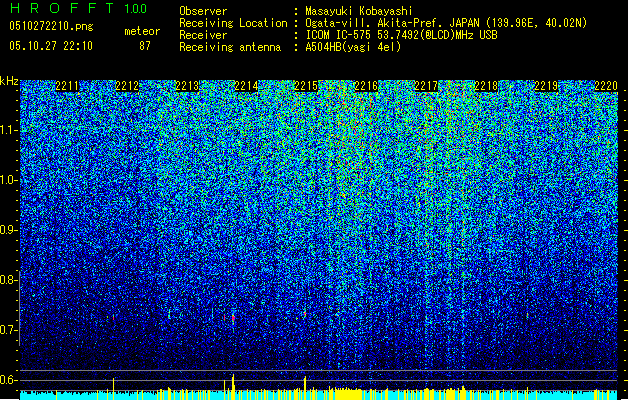The image size is (629, 400).
Task: Click location Ogata-vill. Akita-Pref. JAPAN text
Action: [446, 23]
